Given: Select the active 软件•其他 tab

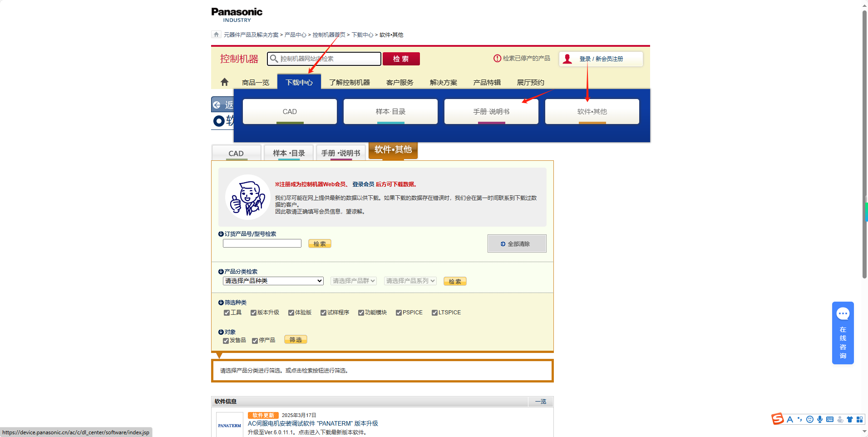Looking at the screenshot, I should (393, 150).
